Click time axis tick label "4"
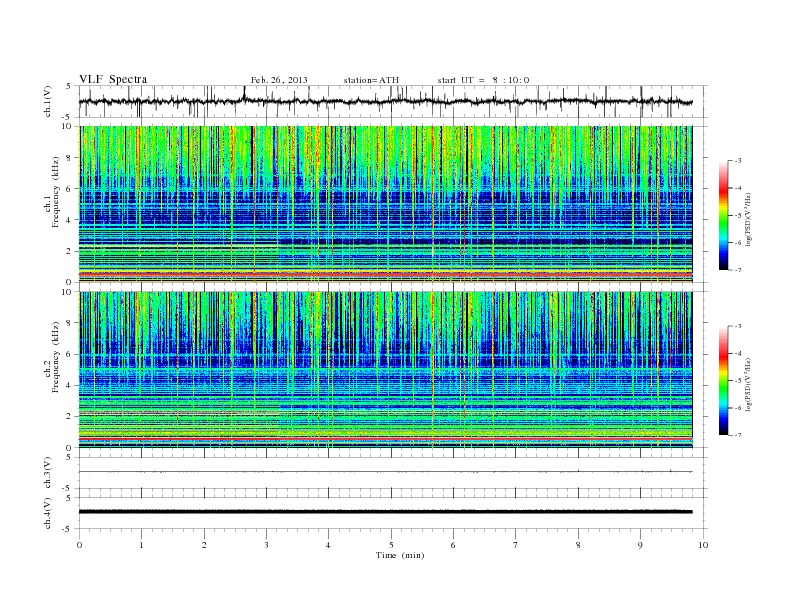792x612 pixels. coord(328,545)
